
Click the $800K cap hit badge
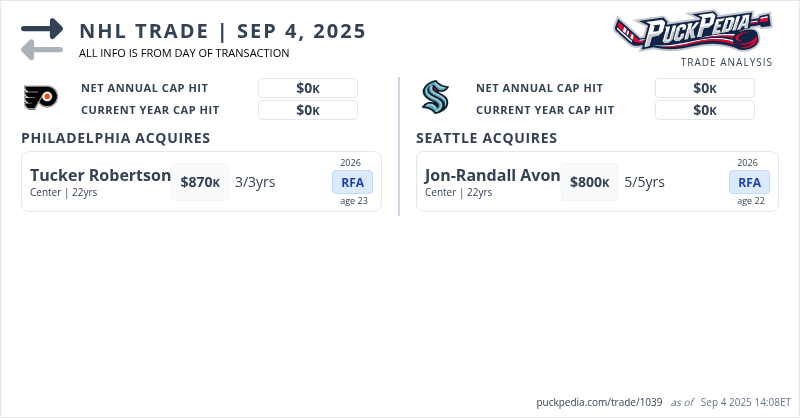coord(590,182)
